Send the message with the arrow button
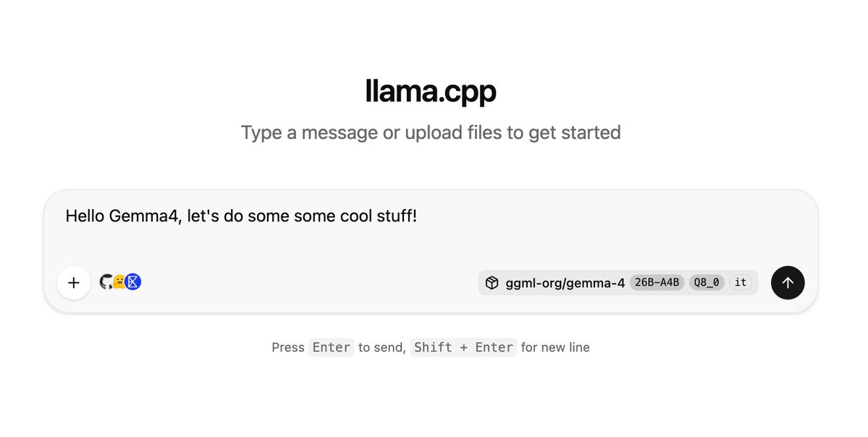The height and width of the screenshot is (437, 868). coord(788,283)
